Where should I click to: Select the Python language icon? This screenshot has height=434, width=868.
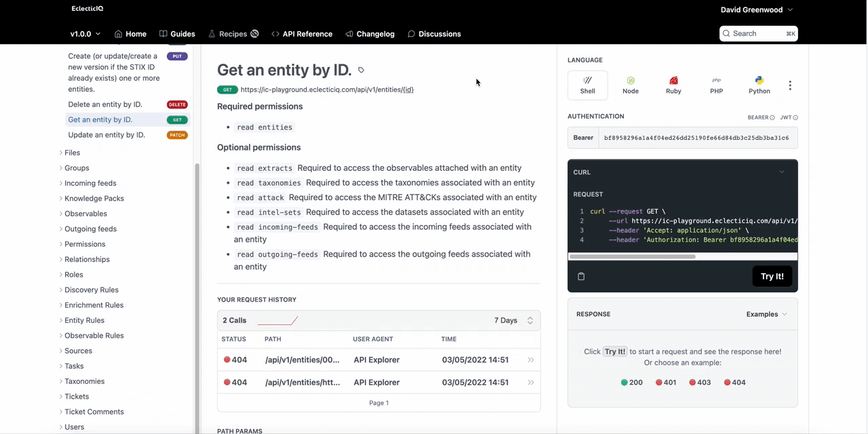759,85
